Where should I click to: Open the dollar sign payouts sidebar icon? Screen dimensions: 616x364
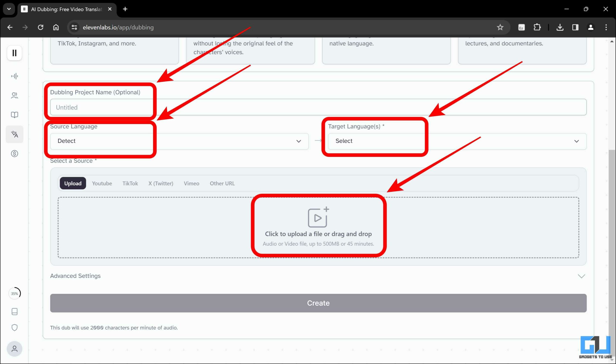pos(14,154)
